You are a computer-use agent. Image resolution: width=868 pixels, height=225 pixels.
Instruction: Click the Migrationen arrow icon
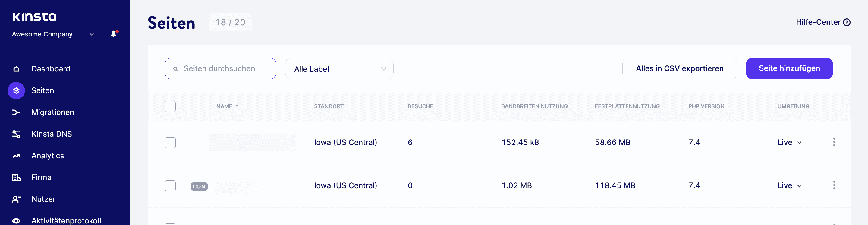point(16,112)
